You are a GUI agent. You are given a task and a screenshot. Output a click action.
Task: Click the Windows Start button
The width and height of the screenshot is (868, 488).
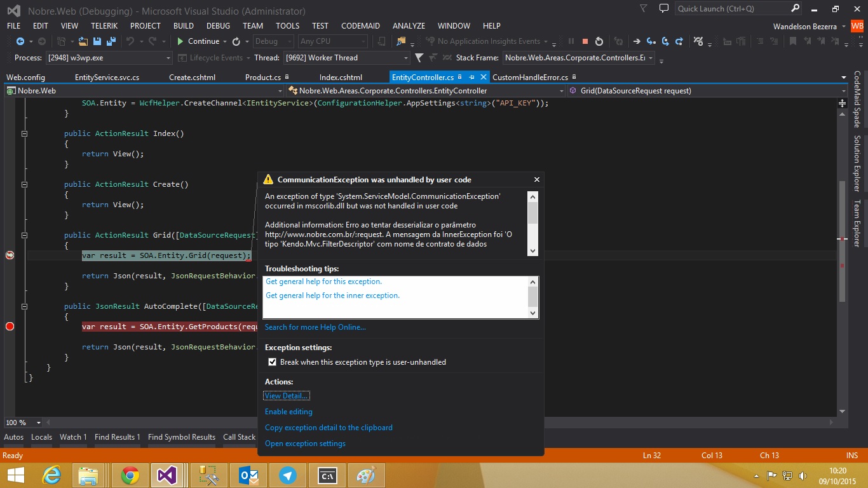15,475
